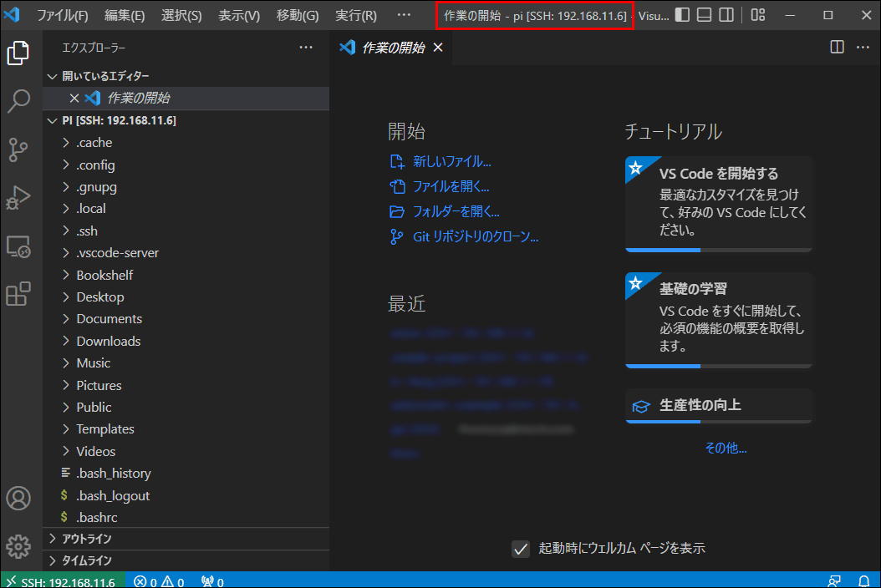This screenshot has width=881, height=588.
Task: Open the 生産性の向上 walkthrough card
Action: click(x=719, y=406)
